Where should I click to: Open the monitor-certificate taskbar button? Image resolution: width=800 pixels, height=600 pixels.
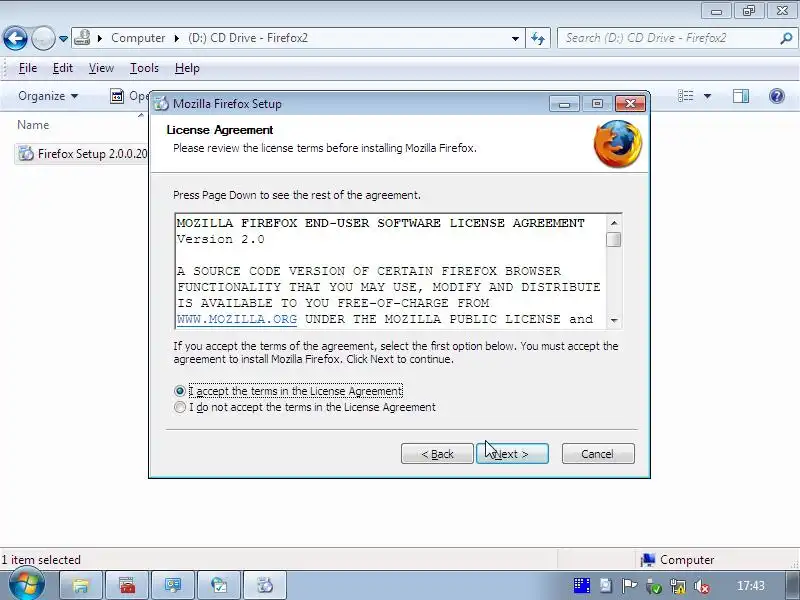click(173, 585)
